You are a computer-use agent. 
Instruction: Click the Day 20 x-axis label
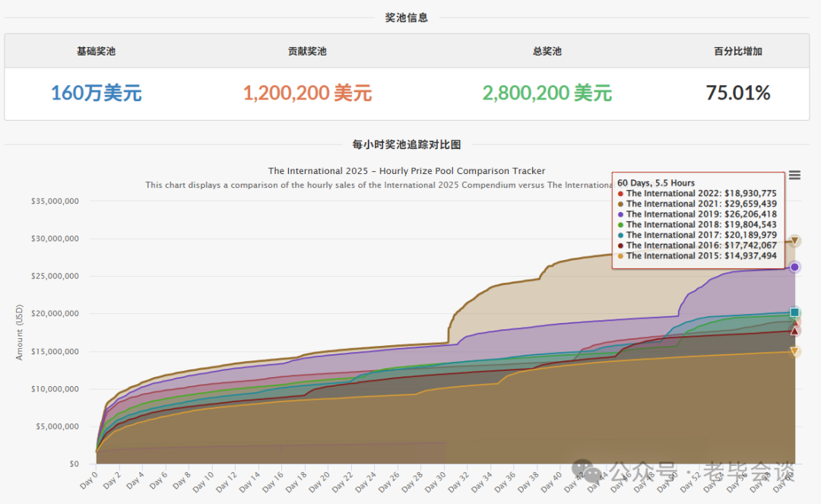[x=319, y=482]
